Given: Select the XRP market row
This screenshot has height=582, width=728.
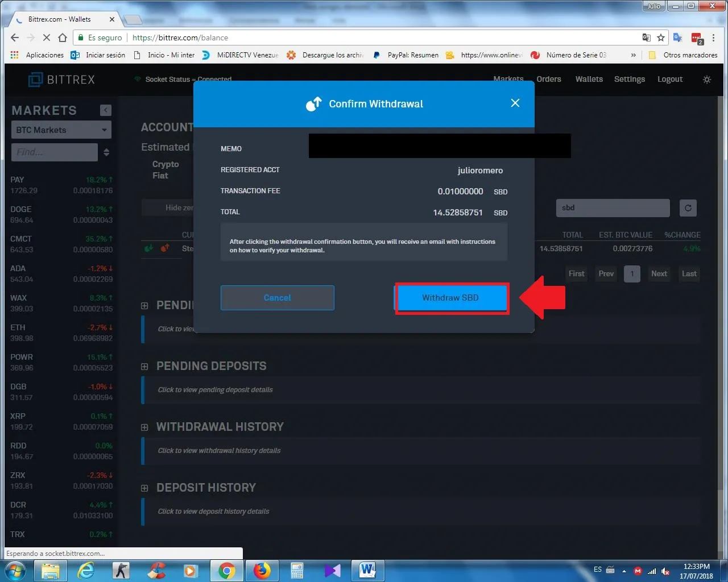Looking at the screenshot, I should [61, 422].
